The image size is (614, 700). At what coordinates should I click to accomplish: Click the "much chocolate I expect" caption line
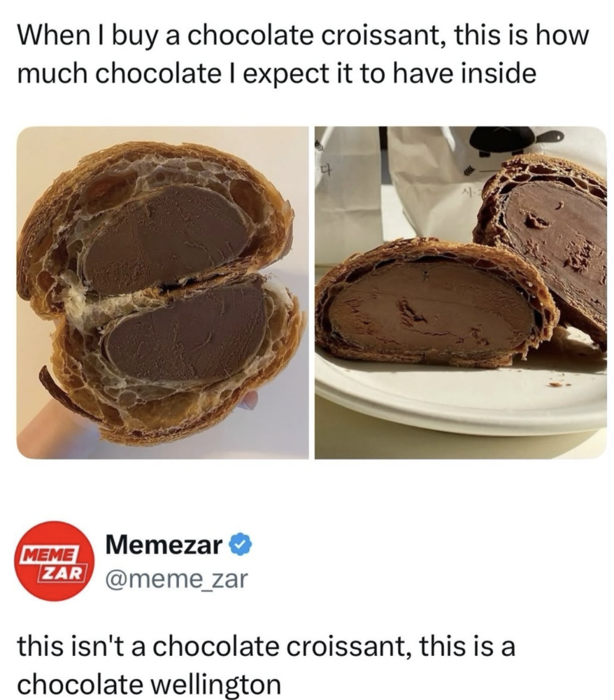pyautogui.click(x=276, y=73)
